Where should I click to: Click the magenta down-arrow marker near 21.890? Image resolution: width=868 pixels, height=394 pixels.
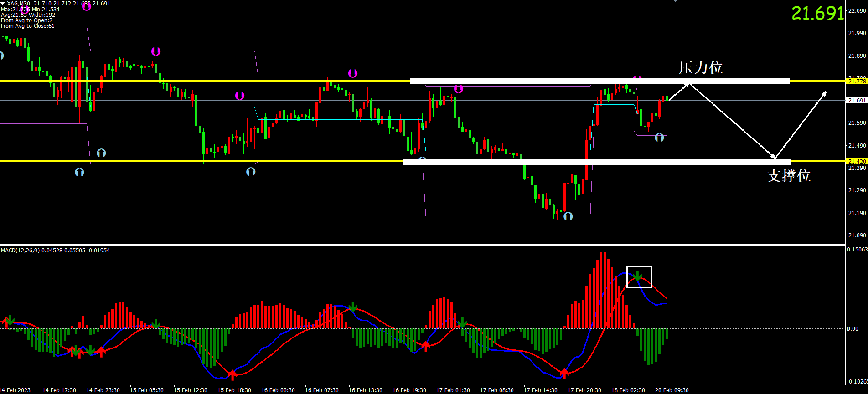(156, 51)
